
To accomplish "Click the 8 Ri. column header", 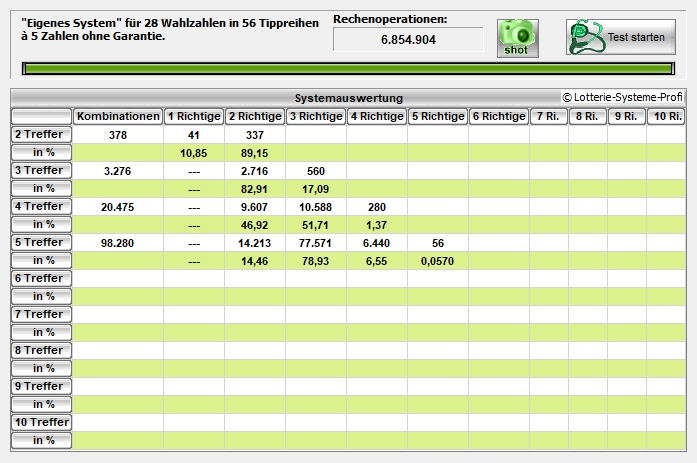I will (588, 116).
